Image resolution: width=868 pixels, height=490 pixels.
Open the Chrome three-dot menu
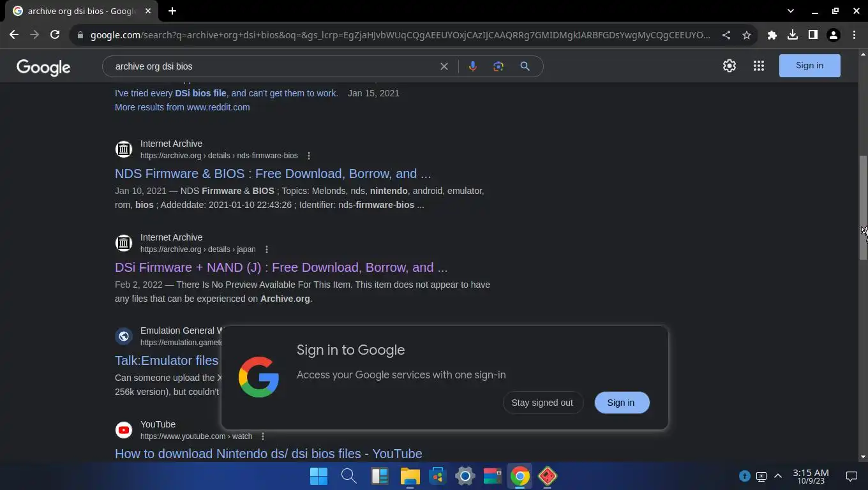pyautogui.click(x=854, y=35)
